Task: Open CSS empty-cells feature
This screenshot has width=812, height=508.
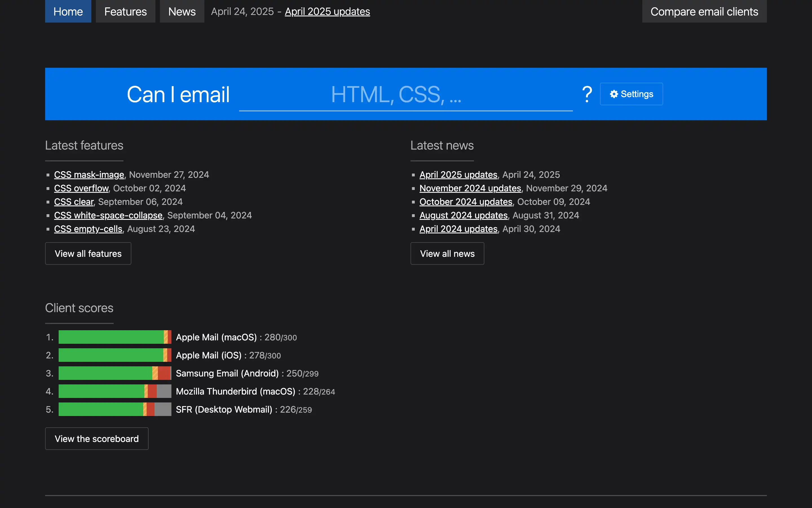Action: click(88, 229)
